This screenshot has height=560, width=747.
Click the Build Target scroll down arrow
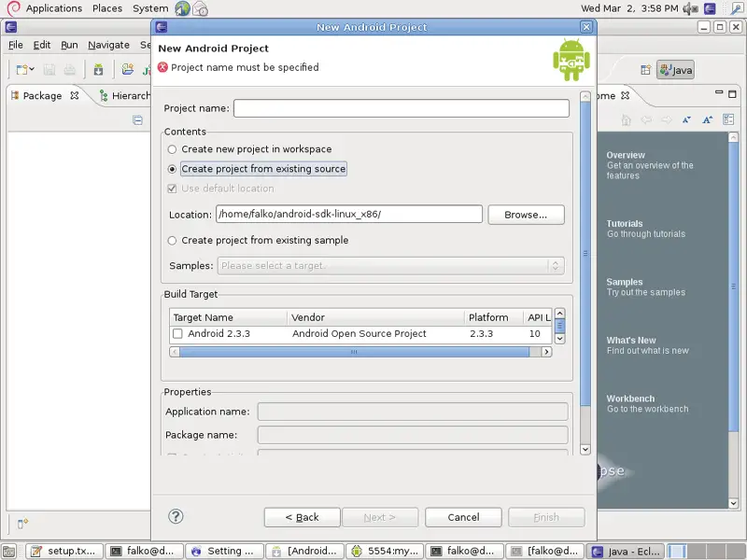pyautogui.click(x=559, y=339)
